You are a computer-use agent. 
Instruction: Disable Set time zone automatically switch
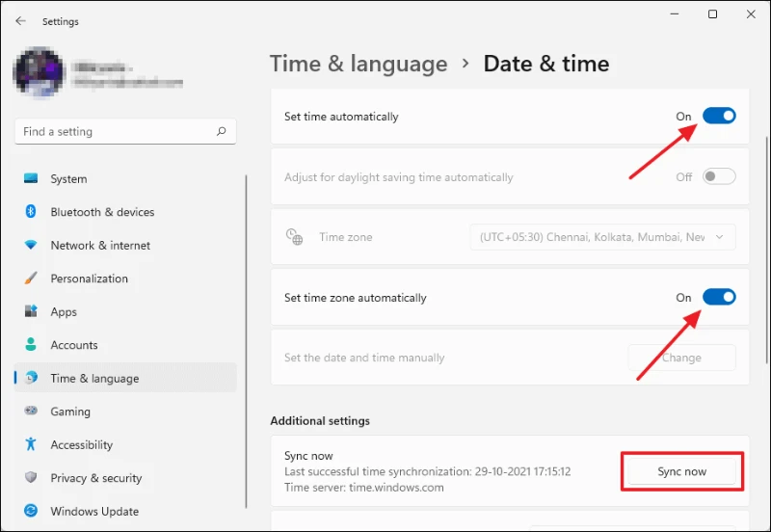[719, 297]
